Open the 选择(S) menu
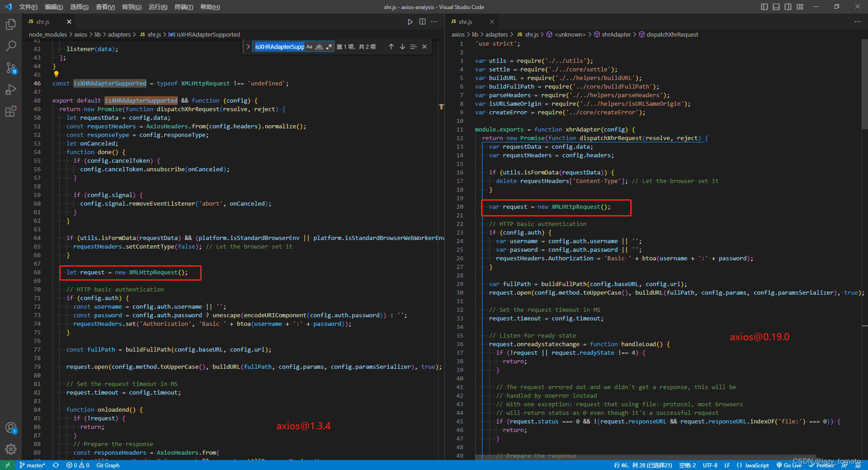The image size is (868, 470). tap(80, 7)
